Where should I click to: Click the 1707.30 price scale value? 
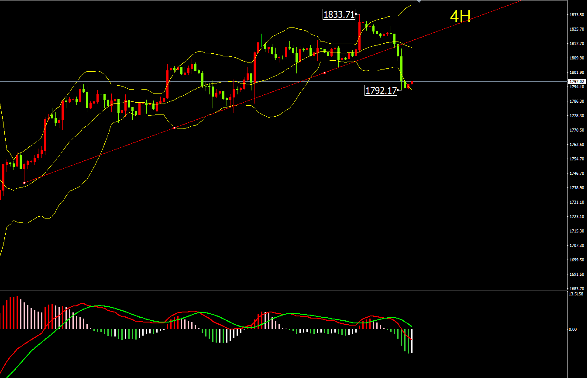577,246
